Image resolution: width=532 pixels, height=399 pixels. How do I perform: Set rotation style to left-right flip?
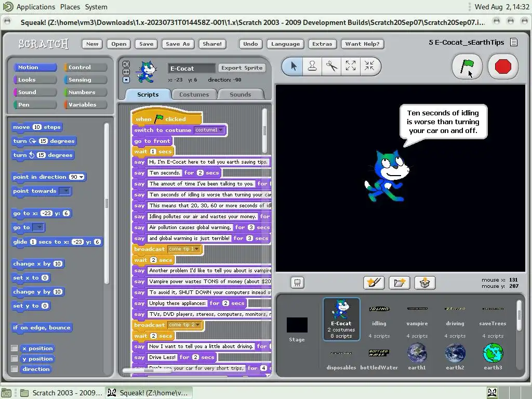click(x=126, y=72)
